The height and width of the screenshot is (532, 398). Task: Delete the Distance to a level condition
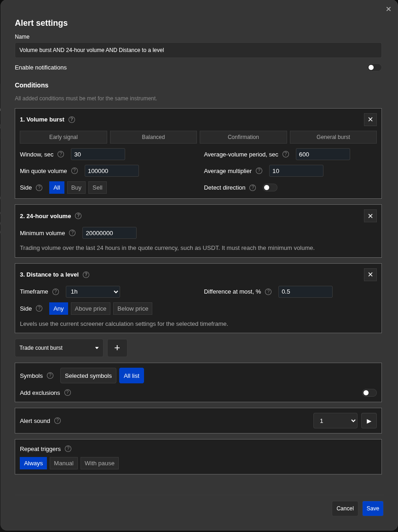tap(370, 274)
